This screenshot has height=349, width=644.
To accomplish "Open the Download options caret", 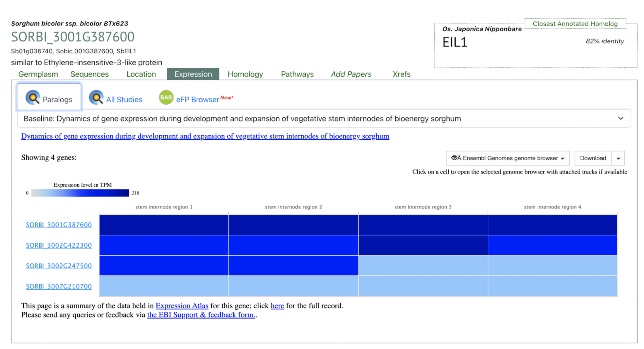I will tap(618, 158).
